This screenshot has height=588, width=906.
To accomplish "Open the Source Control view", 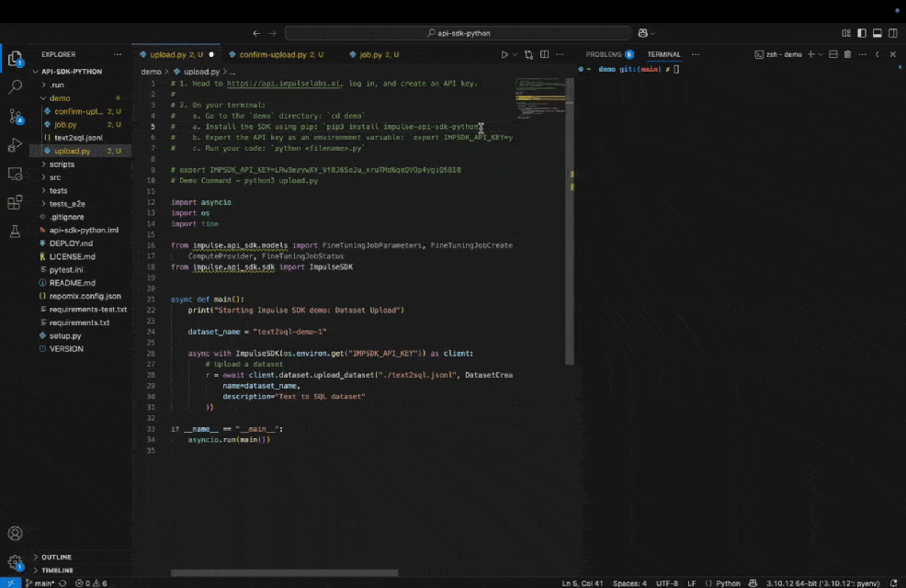I will 15,116.
